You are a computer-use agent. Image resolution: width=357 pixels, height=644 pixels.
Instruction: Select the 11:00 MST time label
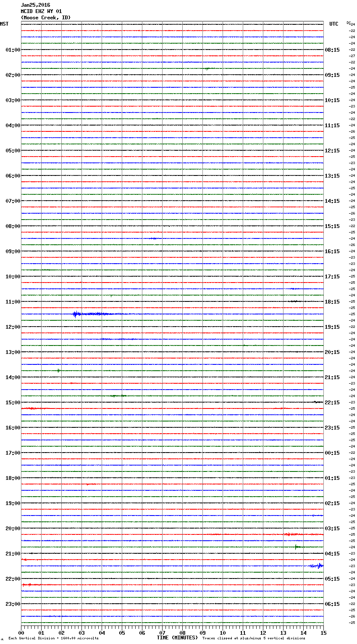click(x=13, y=302)
